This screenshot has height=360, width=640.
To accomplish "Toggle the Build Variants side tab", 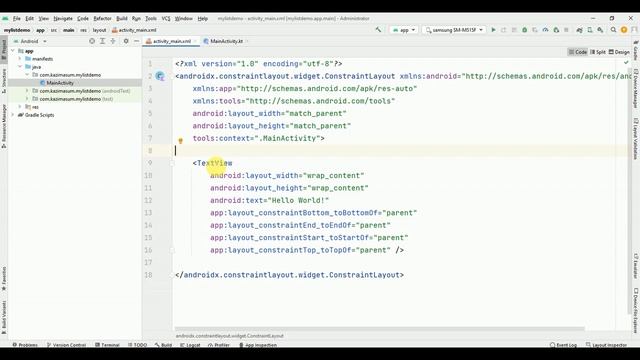I will coord(4,317).
